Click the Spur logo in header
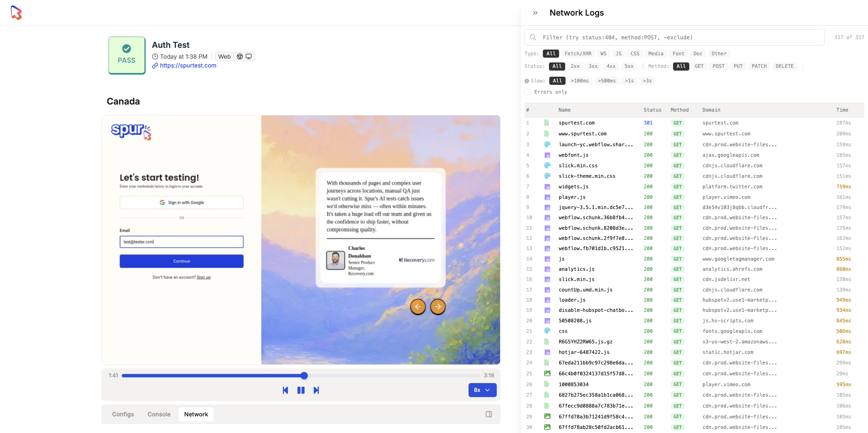The height and width of the screenshot is (433, 868). point(16,13)
